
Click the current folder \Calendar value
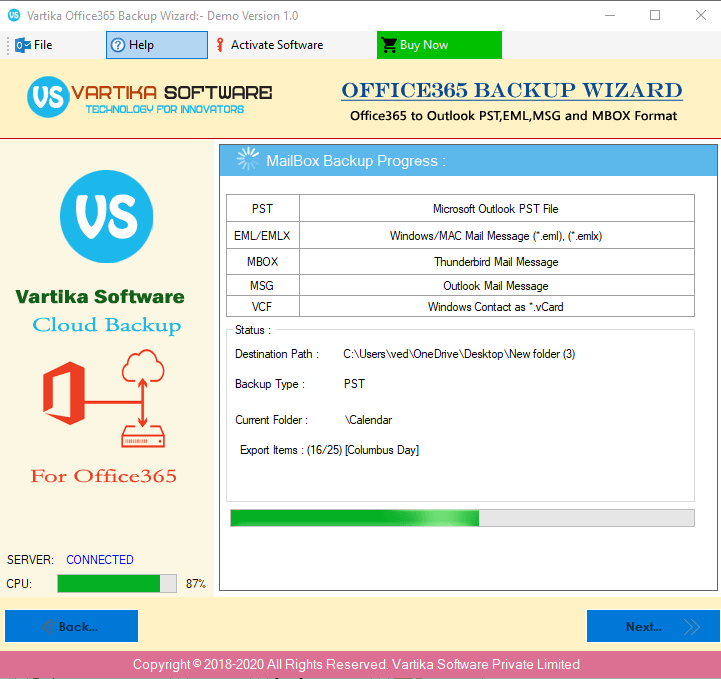coord(368,420)
